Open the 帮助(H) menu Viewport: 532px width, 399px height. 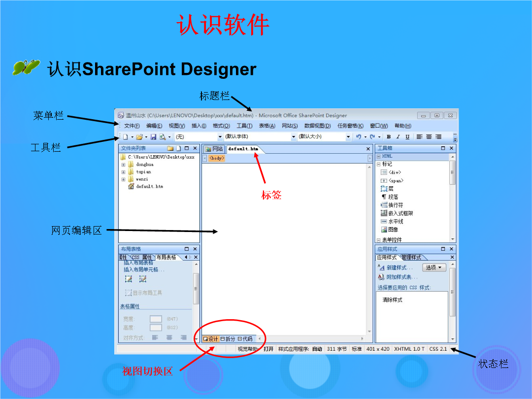403,126
